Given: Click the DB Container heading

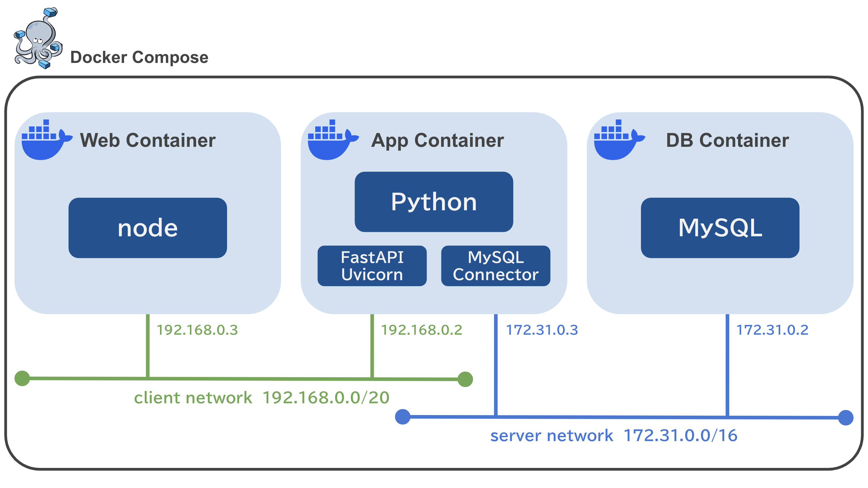Looking at the screenshot, I should (727, 140).
